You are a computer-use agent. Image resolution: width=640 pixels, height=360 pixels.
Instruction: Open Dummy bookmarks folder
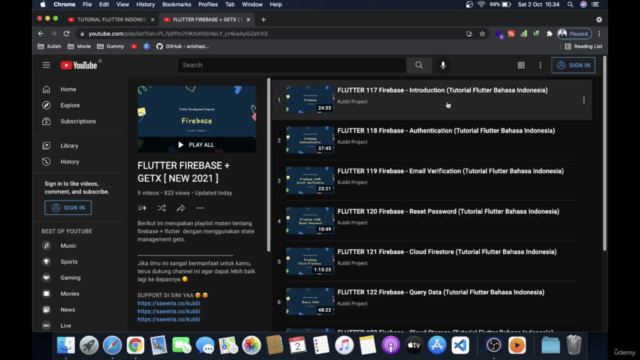coord(111,47)
